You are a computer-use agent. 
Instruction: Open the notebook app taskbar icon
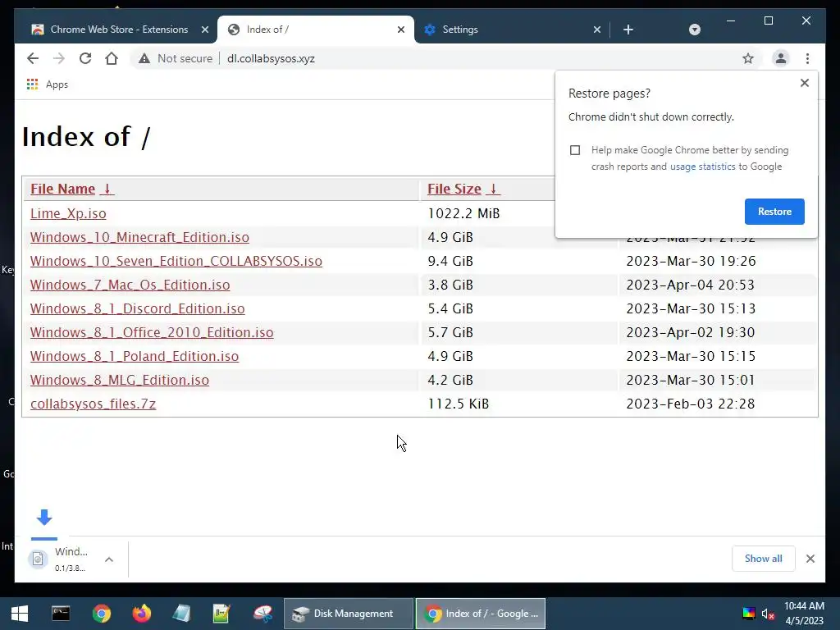pyautogui.click(x=181, y=614)
